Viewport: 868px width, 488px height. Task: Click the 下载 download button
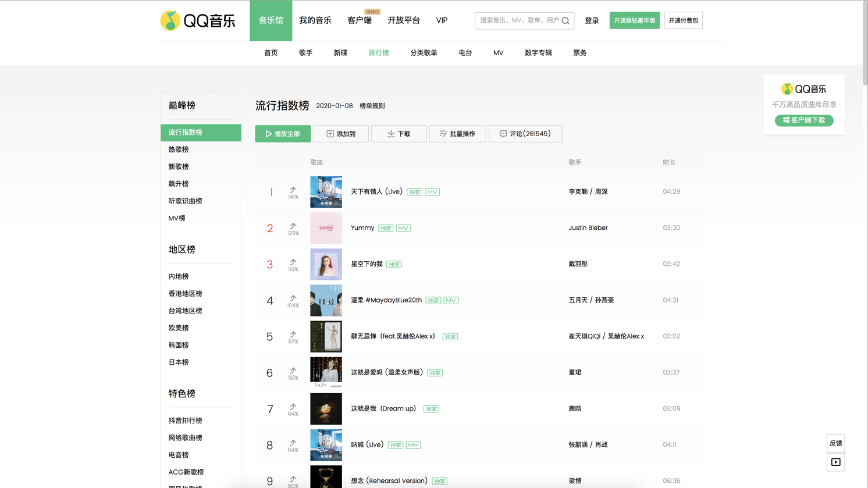pyautogui.click(x=399, y=134)
